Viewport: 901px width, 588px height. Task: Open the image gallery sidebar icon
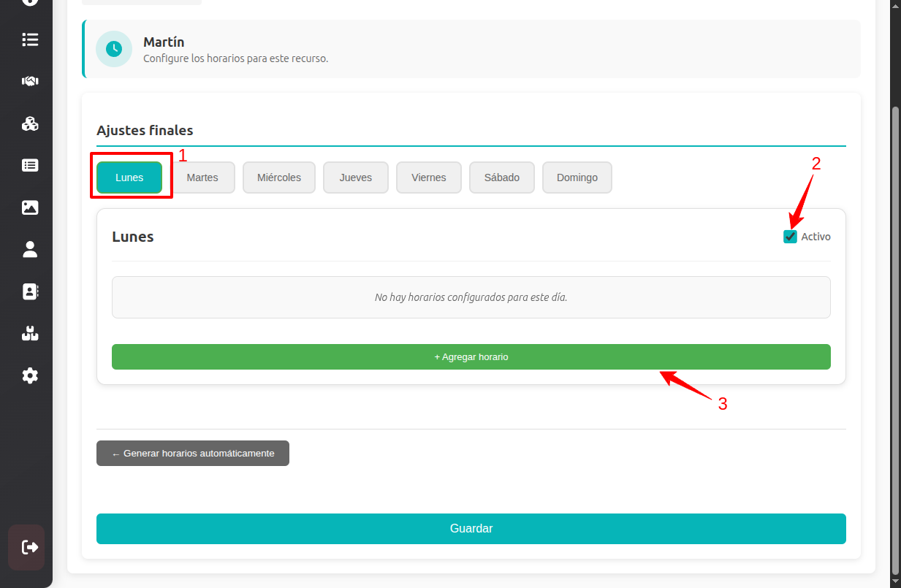click(30, 207)
